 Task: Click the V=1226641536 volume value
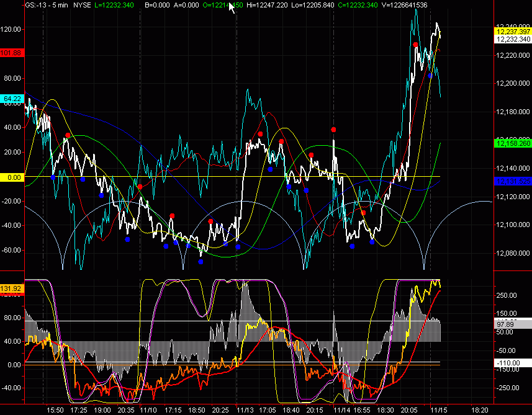(x=404, y=5)
